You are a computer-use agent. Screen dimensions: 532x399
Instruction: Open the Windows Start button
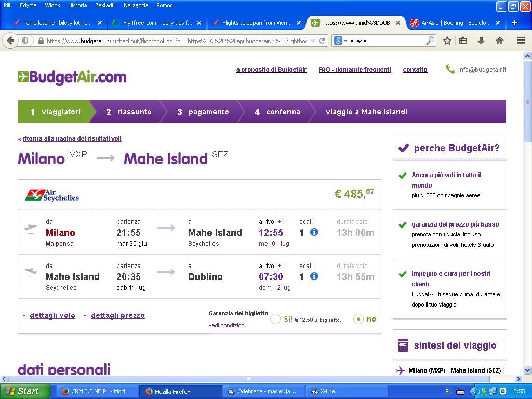pyautogui.click(x=25, y=391)
